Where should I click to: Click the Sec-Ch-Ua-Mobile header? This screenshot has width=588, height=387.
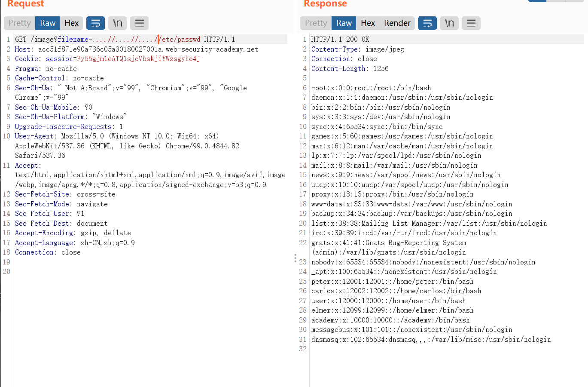[x=54, y=107]
